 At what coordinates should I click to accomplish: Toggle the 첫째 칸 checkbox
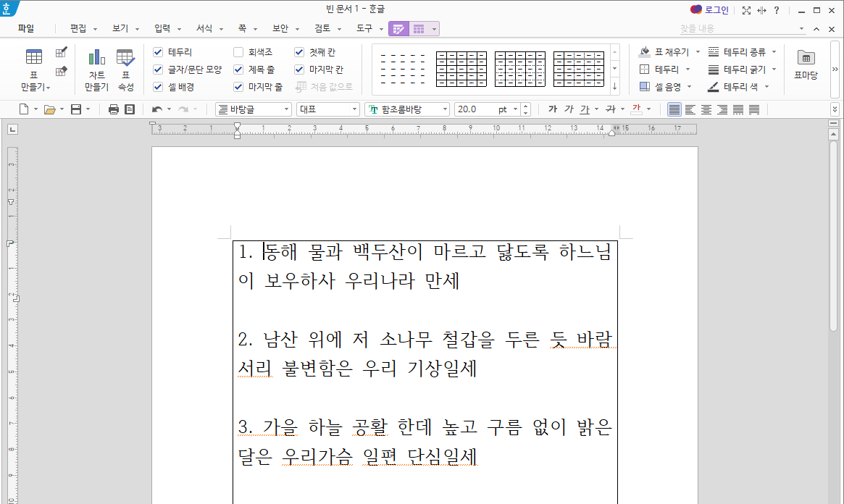pyautogui.click(x=299, y=52)
